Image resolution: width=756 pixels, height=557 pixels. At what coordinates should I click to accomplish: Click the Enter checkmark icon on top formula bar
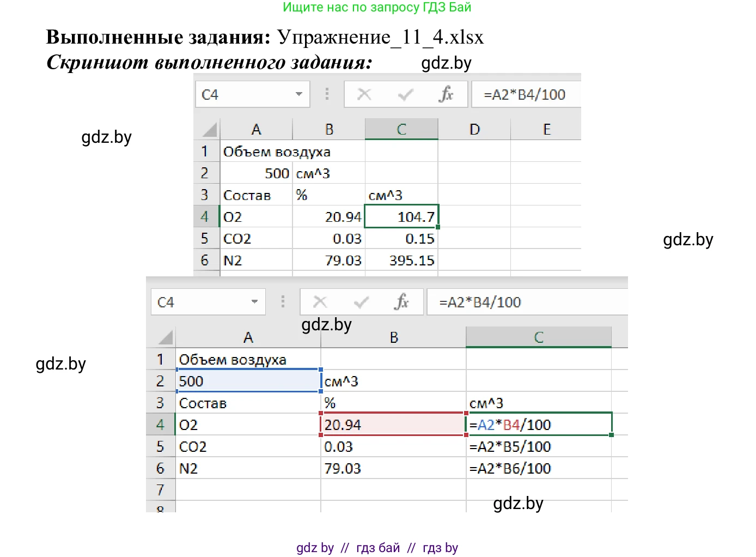pos(405,94)
